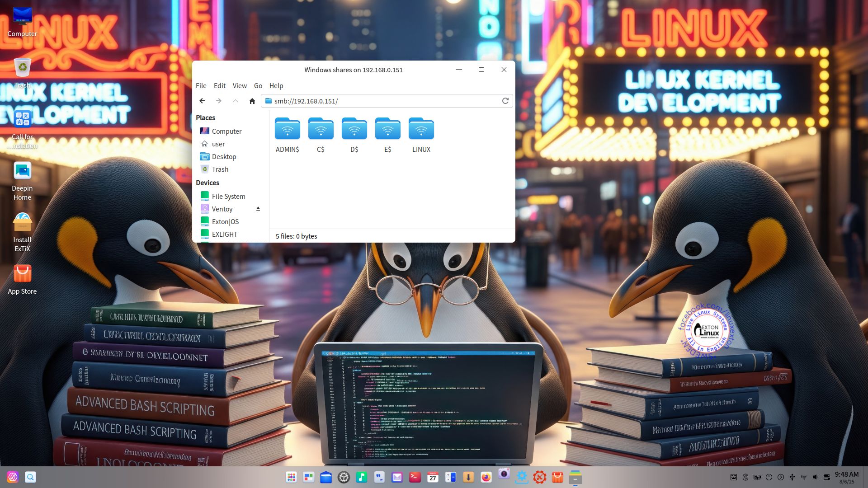
Task: Click the Call for Translation desktop icon
Action: [22, 129]
